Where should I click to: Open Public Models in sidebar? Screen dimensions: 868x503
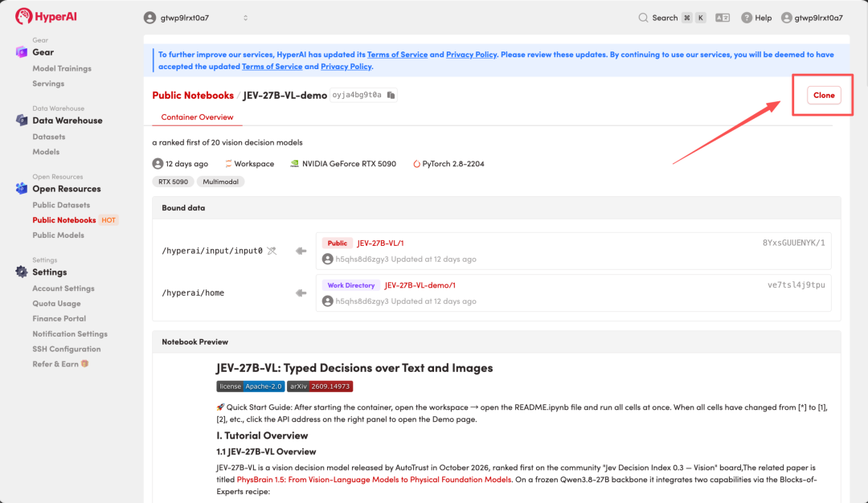tap(58, 235)
